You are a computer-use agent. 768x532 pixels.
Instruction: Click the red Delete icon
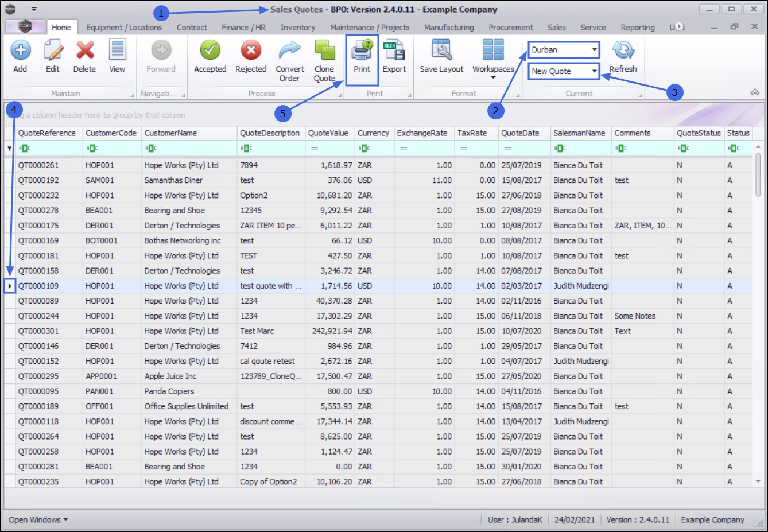[x=85, y=51]
